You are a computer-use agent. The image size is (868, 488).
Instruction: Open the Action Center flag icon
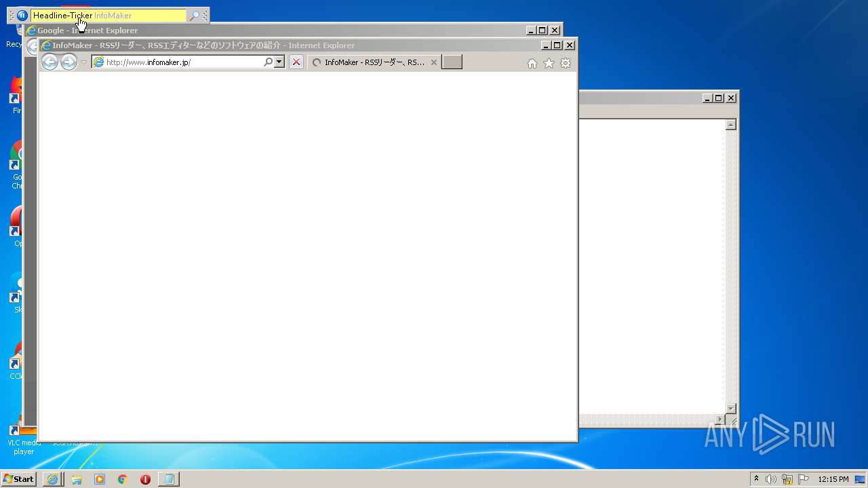[804, 479]
